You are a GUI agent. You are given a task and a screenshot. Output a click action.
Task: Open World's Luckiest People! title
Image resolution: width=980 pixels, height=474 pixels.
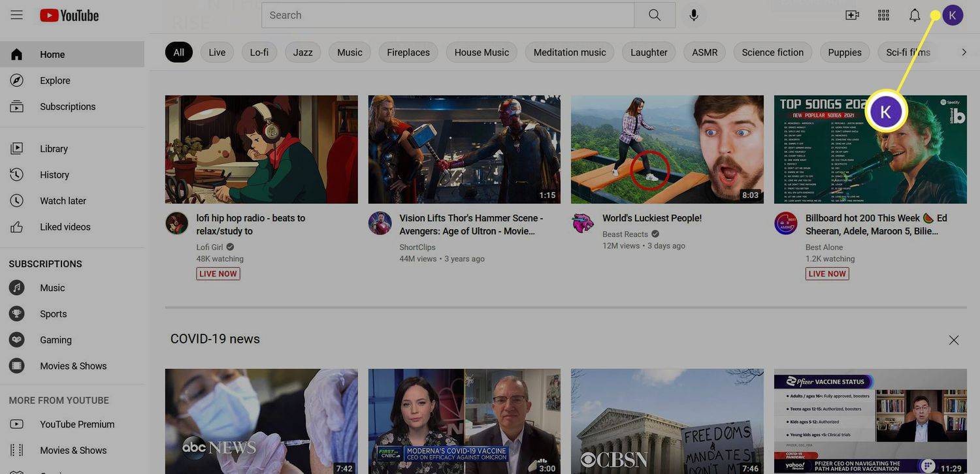652,218
